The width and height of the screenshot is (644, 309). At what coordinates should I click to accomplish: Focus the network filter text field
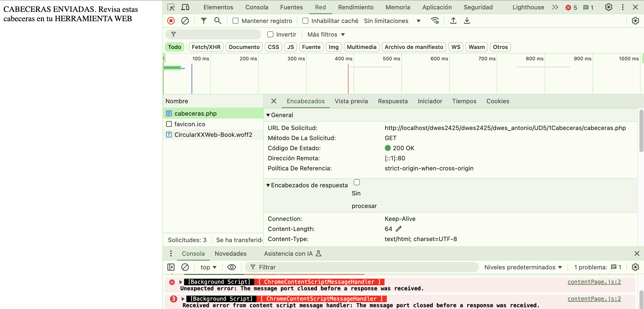point(213,34)
